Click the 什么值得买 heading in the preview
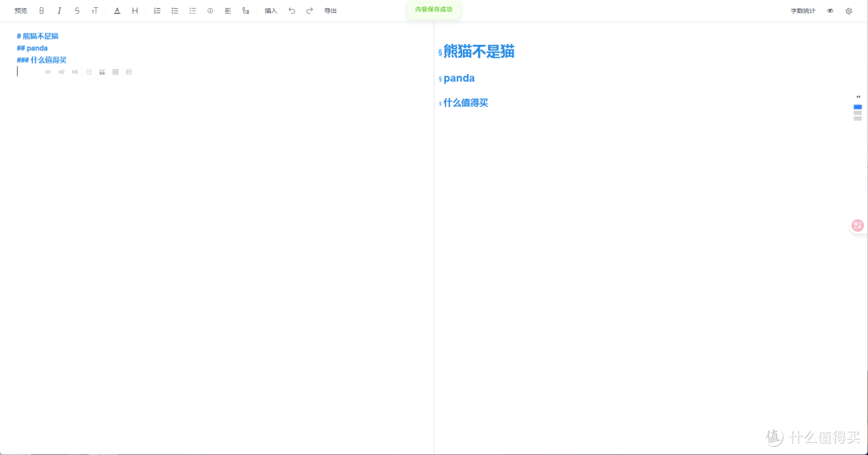Image resolution: width=868 pixels, height=455 pixels. pos(465,103)
